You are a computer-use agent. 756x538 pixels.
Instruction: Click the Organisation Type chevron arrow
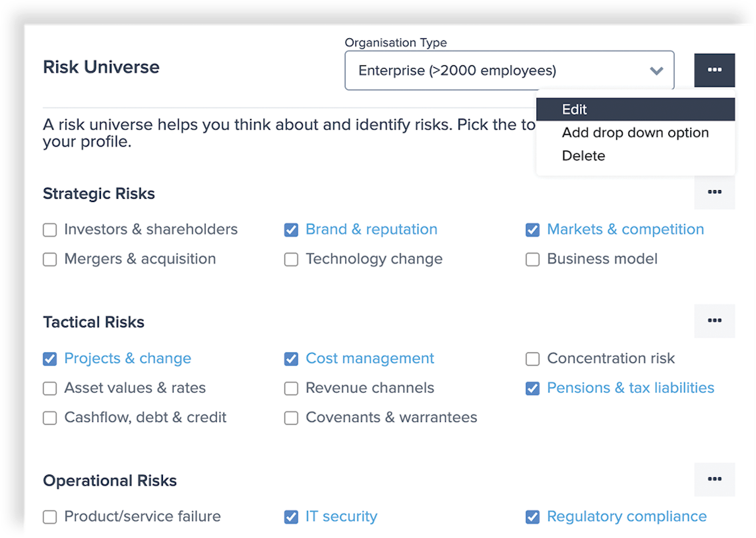coord(656,70)
